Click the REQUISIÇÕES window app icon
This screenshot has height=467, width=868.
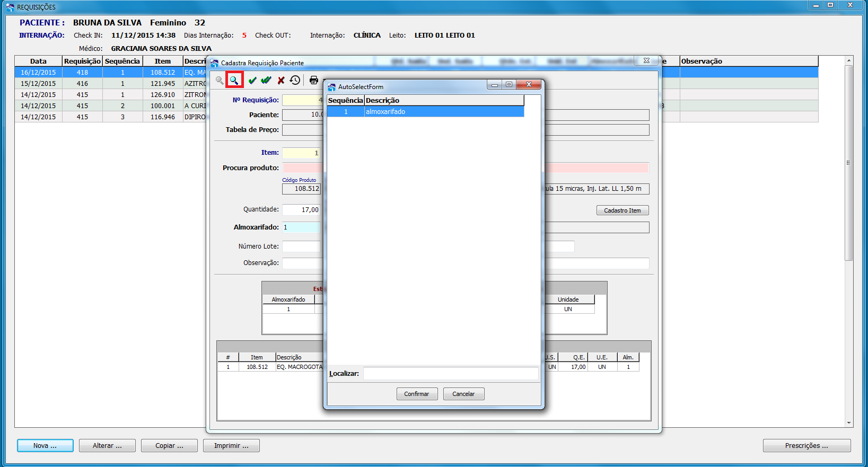point(10,7)
